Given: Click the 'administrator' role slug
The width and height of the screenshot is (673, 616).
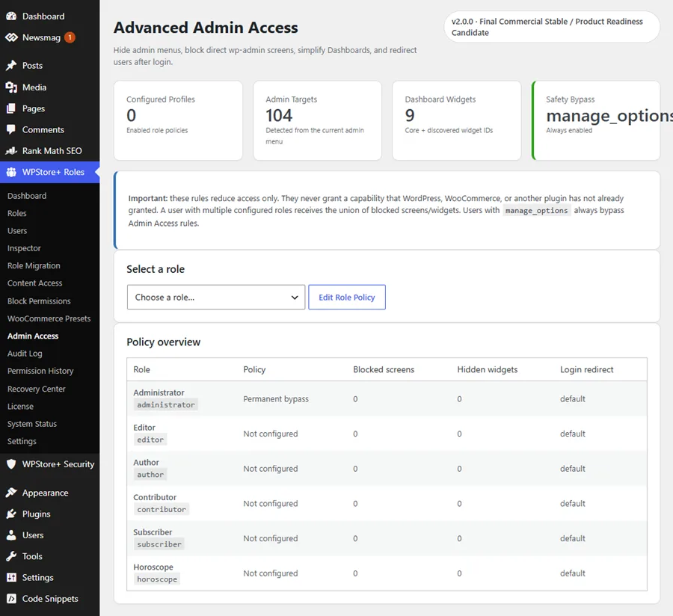Looking at the screenshot, I should point(166,404).
